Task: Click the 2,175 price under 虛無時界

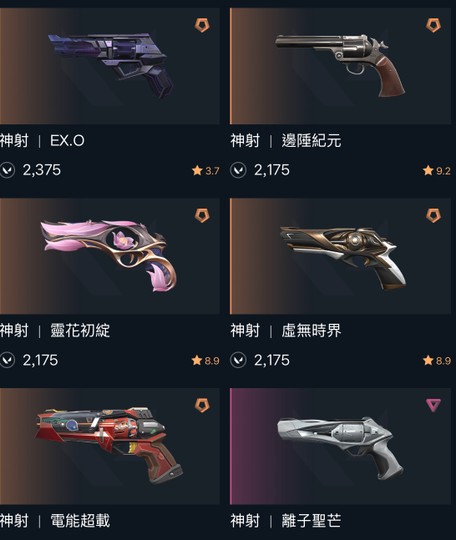Action: tap(272, 360)
